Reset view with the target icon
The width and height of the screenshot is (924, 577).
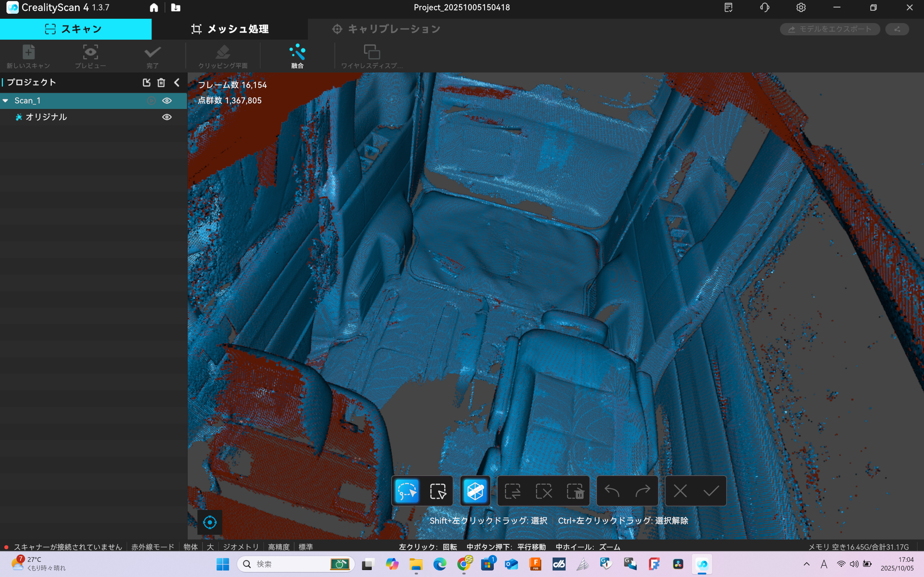[x=210, y=522]
